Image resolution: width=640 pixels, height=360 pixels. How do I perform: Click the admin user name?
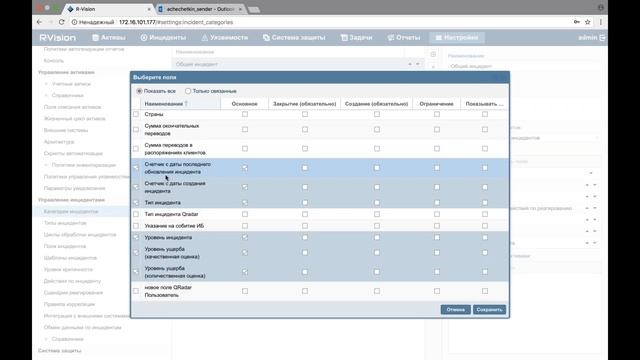point(588,38)
